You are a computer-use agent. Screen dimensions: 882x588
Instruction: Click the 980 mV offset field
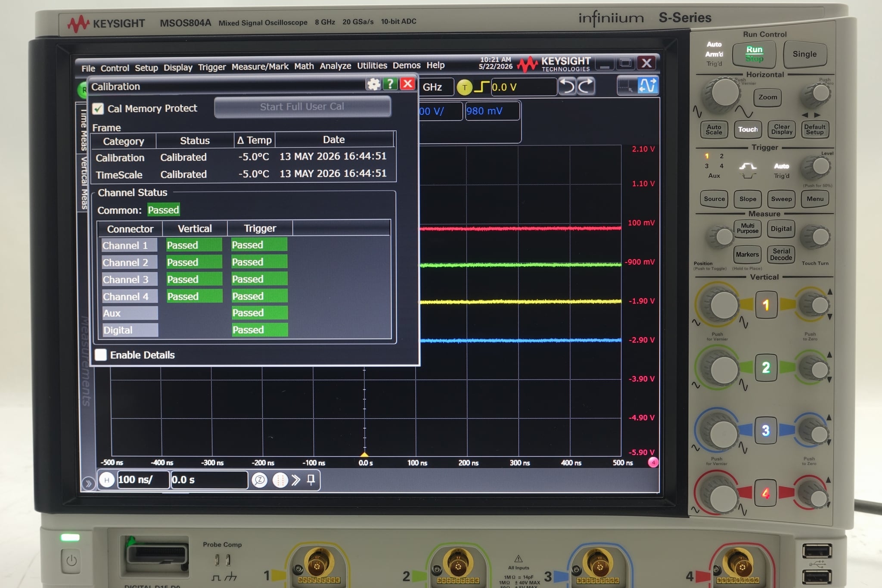click(x=492, y=111)
